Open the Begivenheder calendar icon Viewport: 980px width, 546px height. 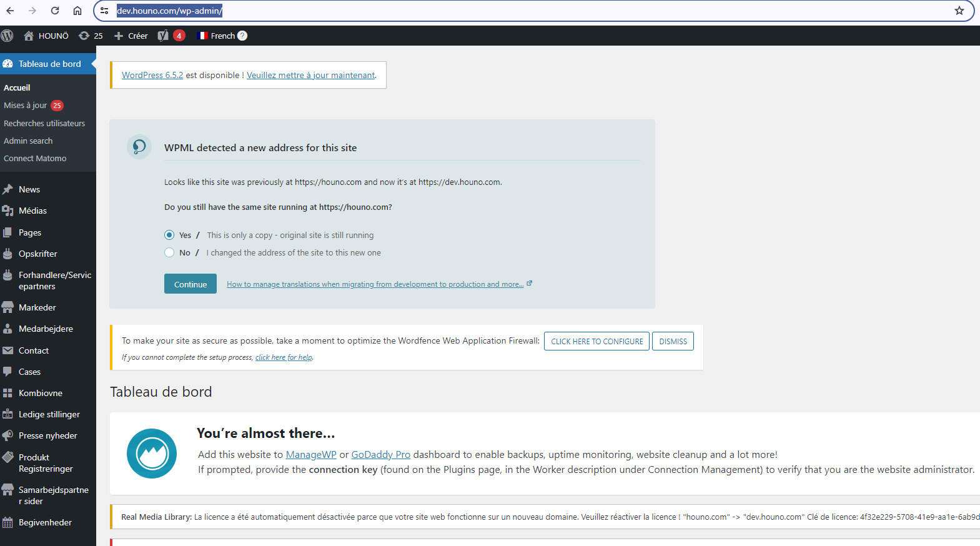click(x=7, y=522)
